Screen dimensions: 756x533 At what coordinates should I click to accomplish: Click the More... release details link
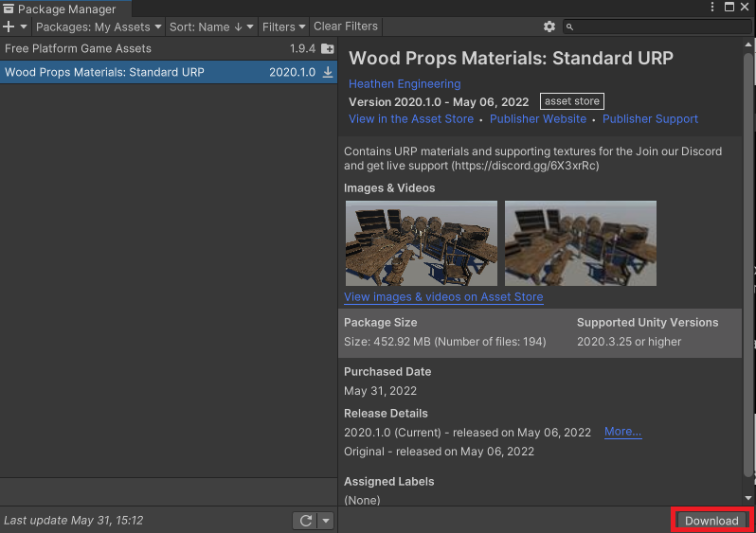pyautogui.click(x=622, y=432)
